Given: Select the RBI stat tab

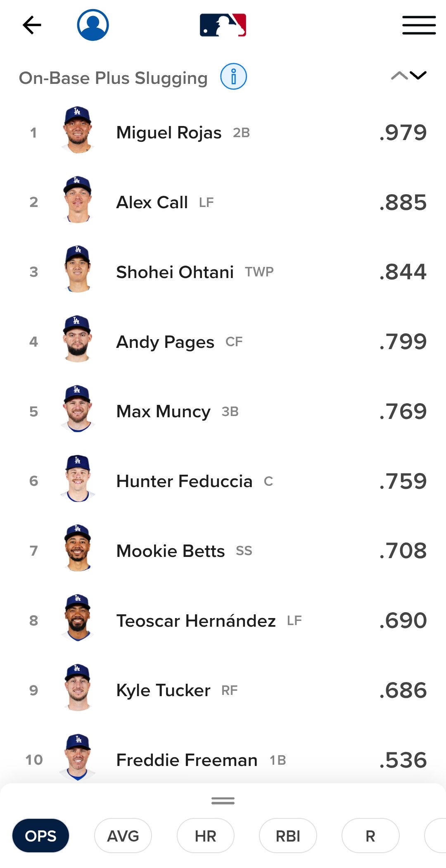Looking at the screenshot, I should click(x=288, y=836).
